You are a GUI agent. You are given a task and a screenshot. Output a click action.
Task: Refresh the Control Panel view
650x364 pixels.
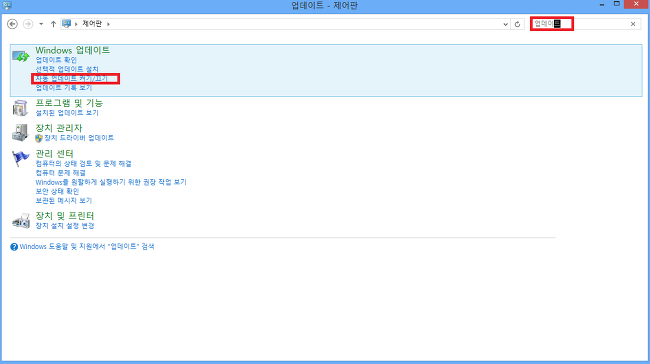point(517,24)
